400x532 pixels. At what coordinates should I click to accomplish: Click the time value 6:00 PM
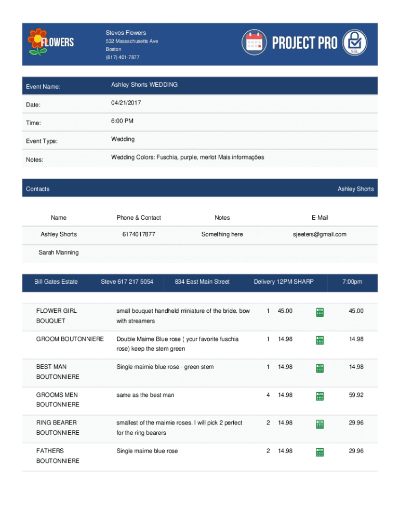122,121
